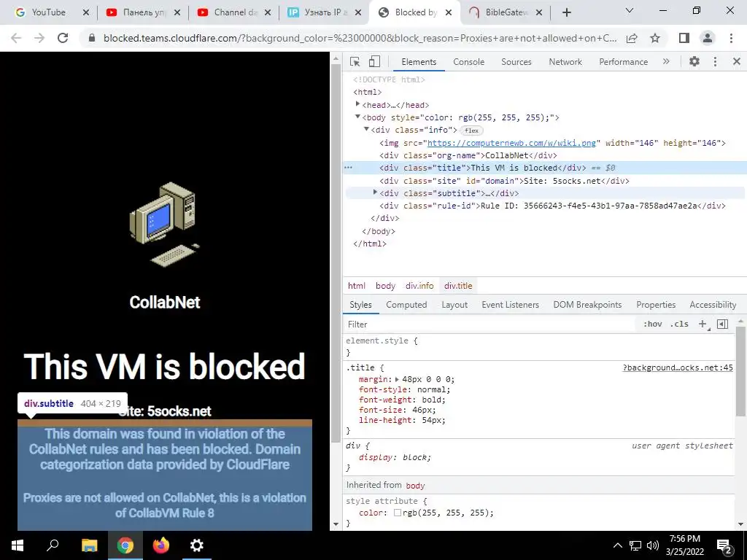Open the Chrome profile avatar
The width and height of the screenshot is (747, 560).
point(708,38)
